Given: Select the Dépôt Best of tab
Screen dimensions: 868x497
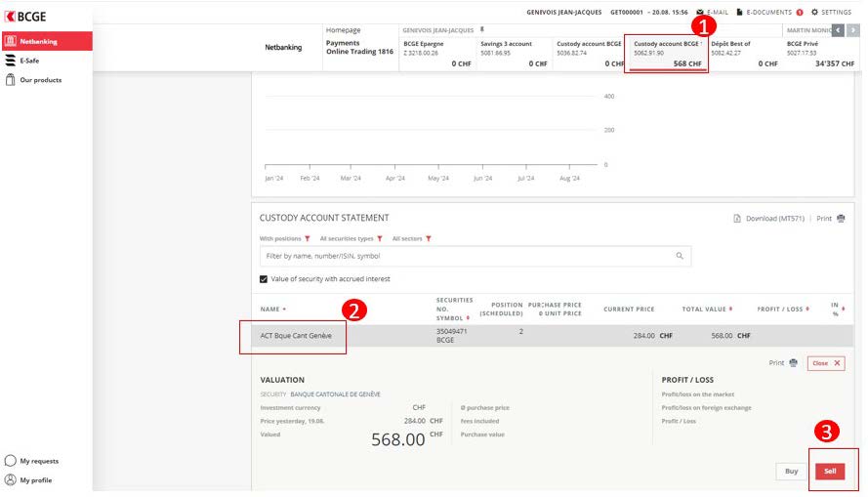Looking at the screenshot, I should coord(745,55).
